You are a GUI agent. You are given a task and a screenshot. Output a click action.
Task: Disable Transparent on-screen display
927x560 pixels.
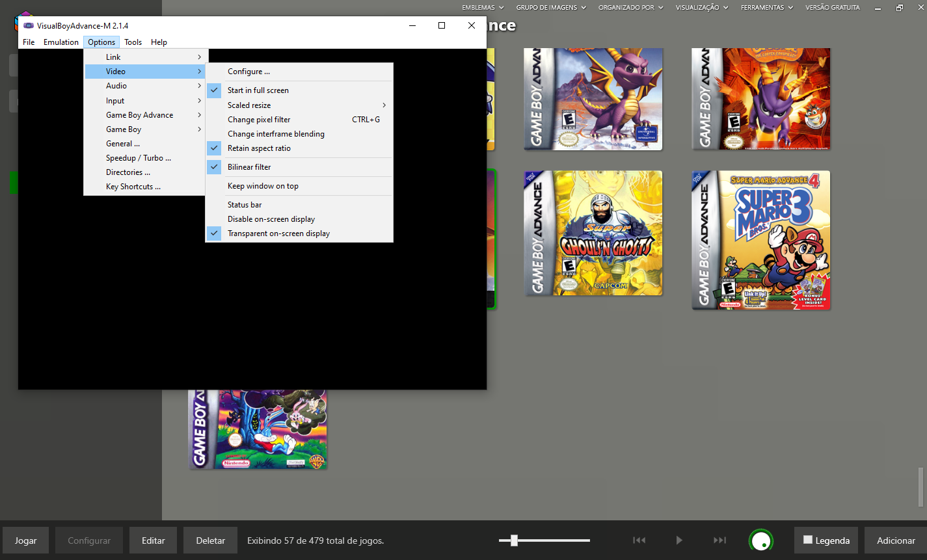(299, 233)
